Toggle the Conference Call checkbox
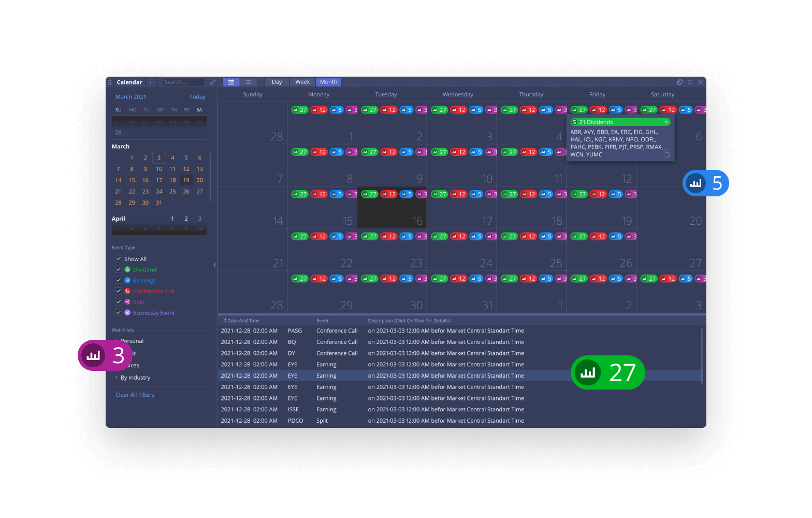The height and width of the screenshot is (518, 812). [119, 291]
